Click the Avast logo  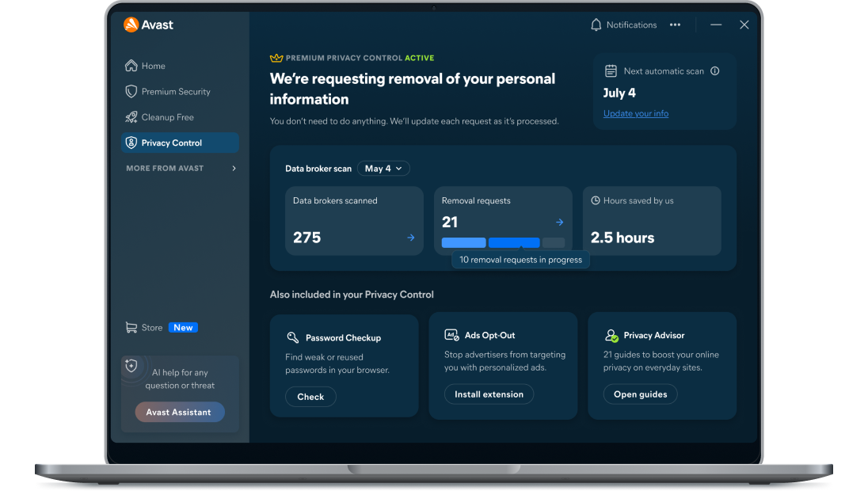(148, 25)
